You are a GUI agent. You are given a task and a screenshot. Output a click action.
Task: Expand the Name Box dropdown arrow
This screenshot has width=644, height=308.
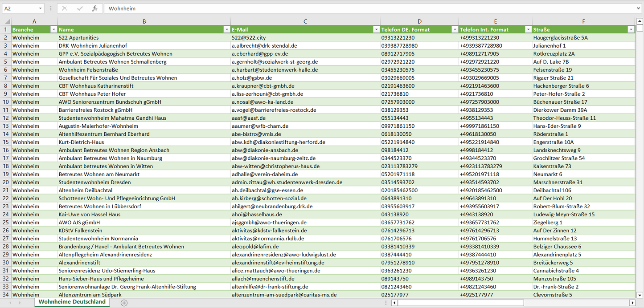tap(41, 8)
